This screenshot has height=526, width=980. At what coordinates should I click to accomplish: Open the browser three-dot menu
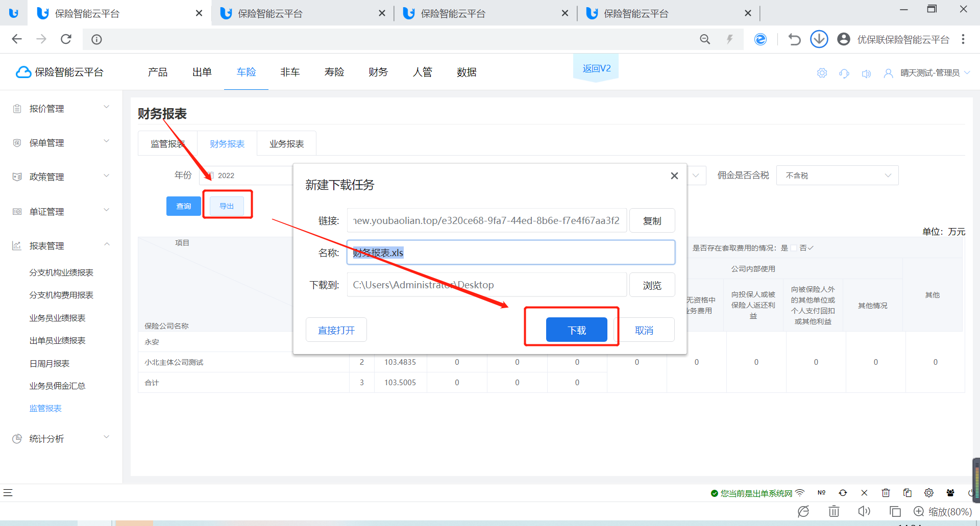pyautogui.click(x=963, y=39)
